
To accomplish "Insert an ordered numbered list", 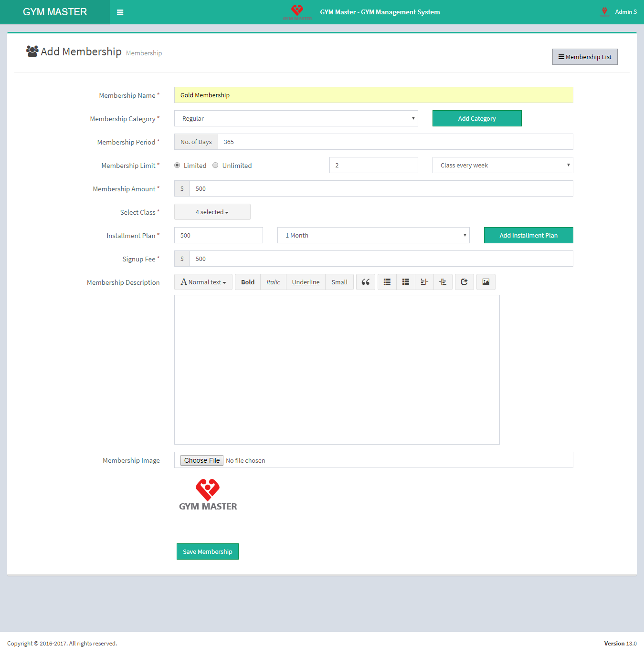I will coord(406,282).
